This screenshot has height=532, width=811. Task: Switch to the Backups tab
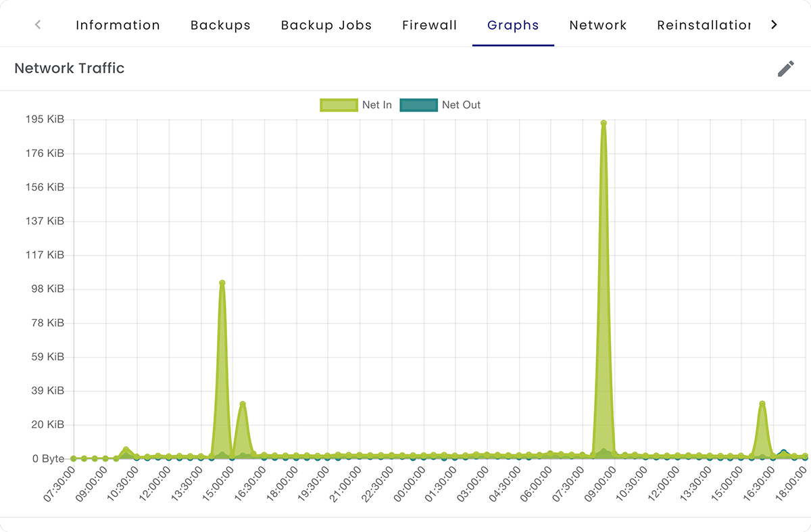pyautogui.click(x=220, y=26)
